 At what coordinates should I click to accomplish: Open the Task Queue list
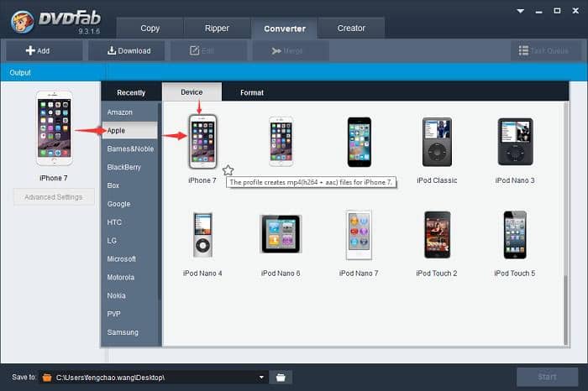pos(546,50)
